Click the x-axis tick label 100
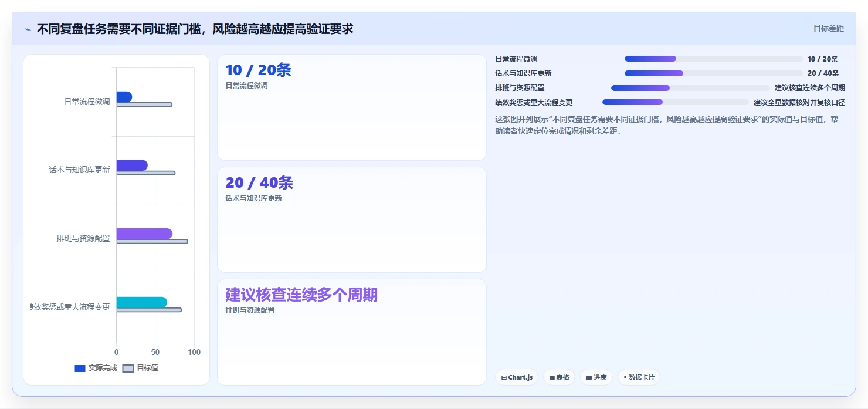Viewport: 868px width, 409px height. click(x=194, y=353)
